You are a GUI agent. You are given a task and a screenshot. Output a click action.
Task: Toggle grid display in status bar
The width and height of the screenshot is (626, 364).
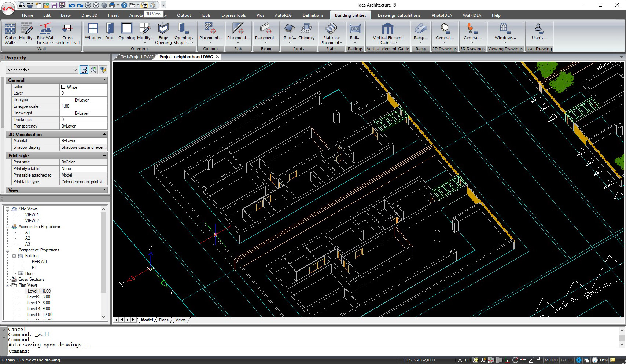499,360
